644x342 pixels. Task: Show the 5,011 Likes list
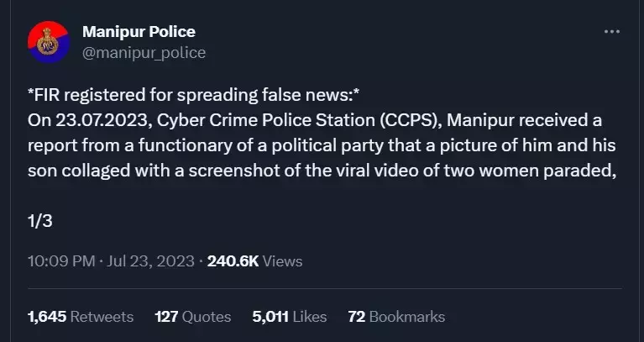click(290, 317)
